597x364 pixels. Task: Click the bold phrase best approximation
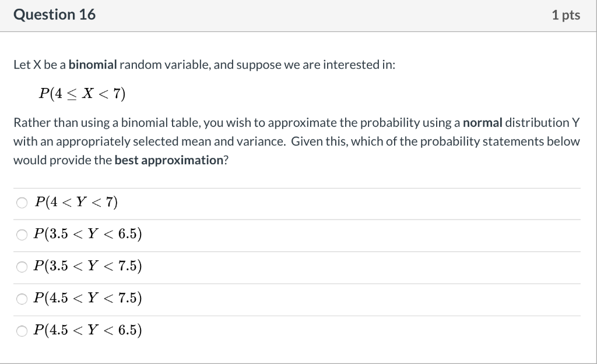pos(168,160)
